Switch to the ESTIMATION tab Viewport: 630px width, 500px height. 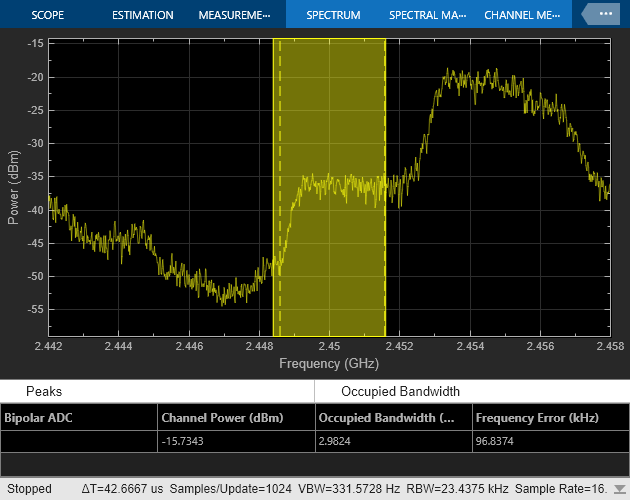point(142,15)
